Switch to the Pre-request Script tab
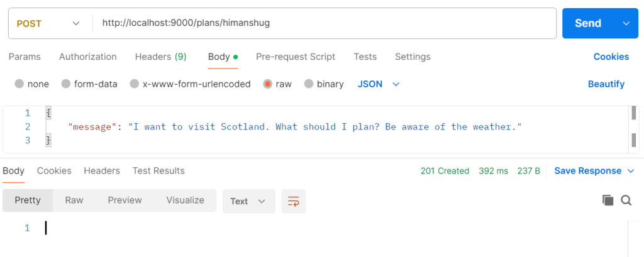644x257 pixels. click(x=296, y=57)
